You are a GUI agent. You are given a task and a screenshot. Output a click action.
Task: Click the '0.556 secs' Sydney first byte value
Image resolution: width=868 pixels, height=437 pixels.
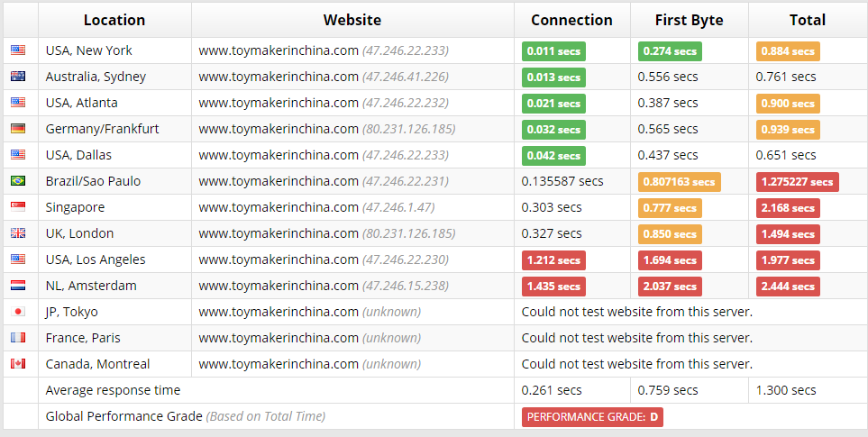pyautogui.click(x=668, y=77)
